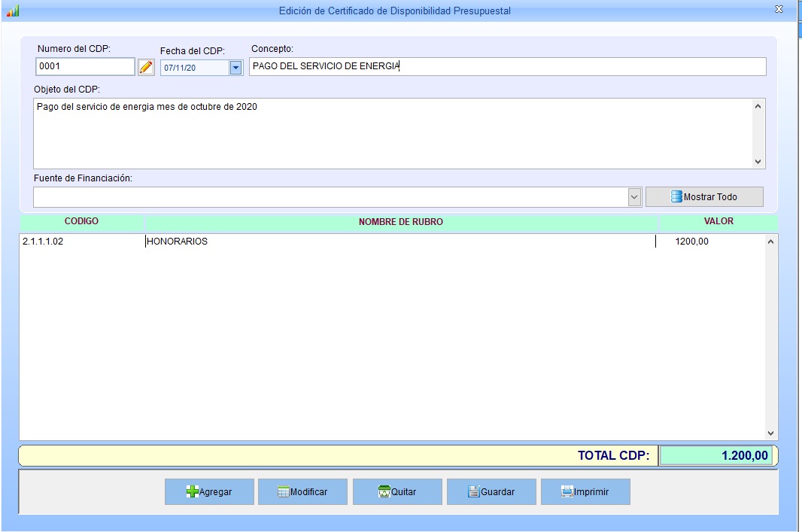Click the Concepto text field
The width and height of the screenshot is (802, 532).
507,66
